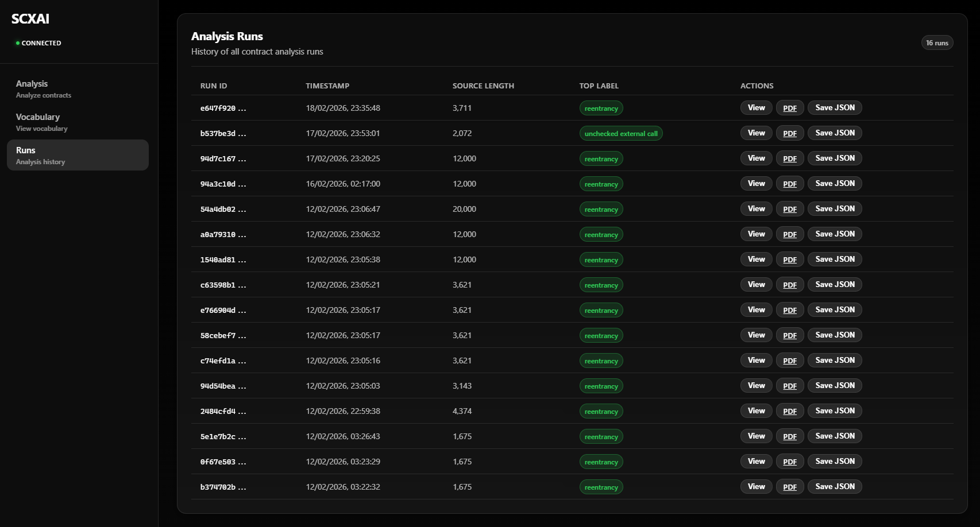Click the 16 runs badge
The image size is (980, 527).
click(937, 42)
